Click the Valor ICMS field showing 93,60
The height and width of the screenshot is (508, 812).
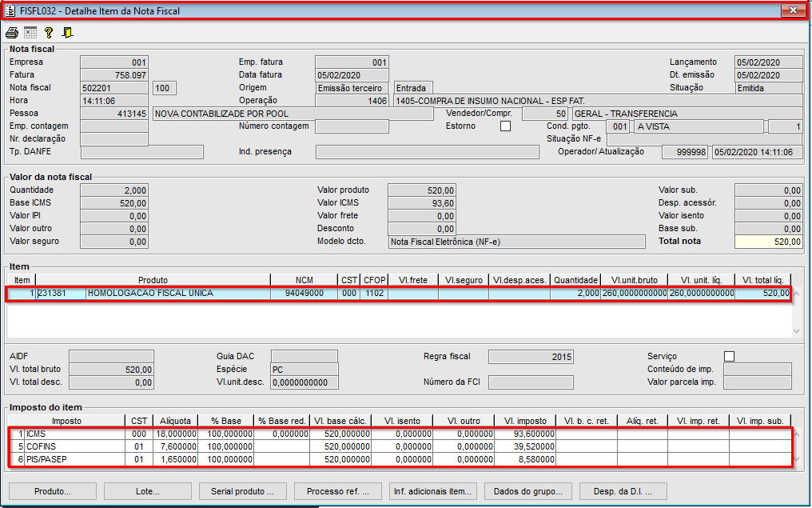click(421, 203)
